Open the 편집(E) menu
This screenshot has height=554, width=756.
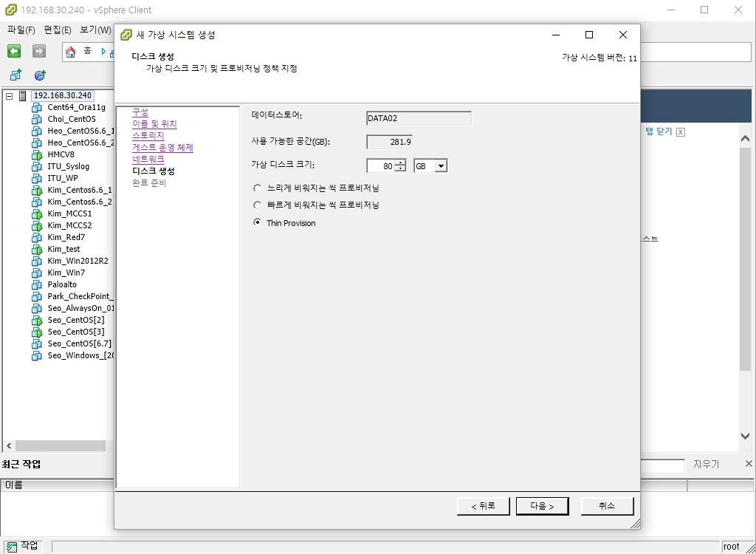(58, 30)
